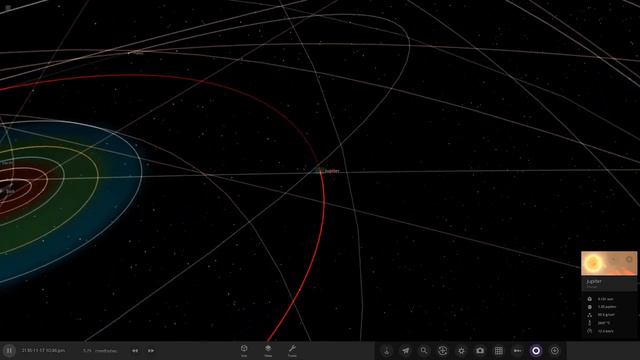Select the paper-plane launch tool
Viewport: 640px width, 360px height.
click(x=405, y=351)
